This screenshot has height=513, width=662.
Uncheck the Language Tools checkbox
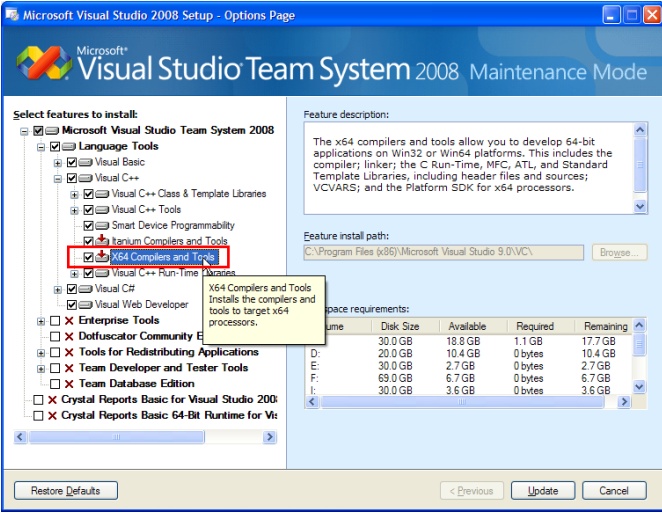click(55, 147)
